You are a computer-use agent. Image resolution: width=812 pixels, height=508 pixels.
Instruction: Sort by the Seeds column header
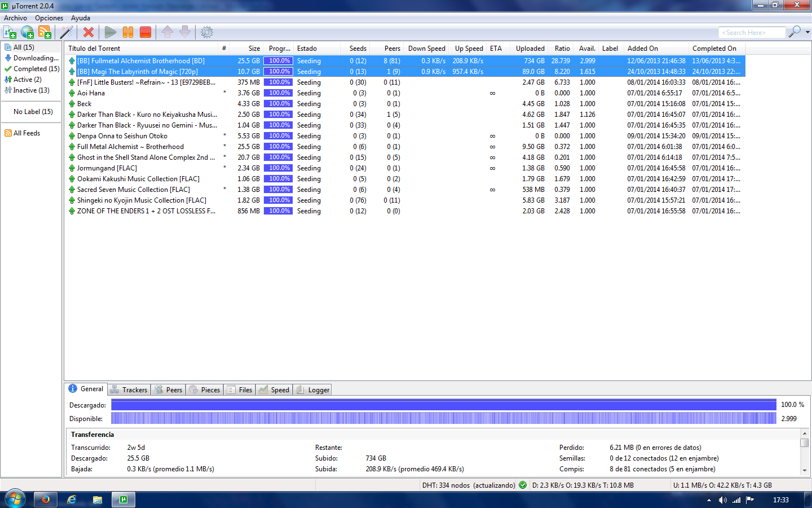click(x=355, y=49)
